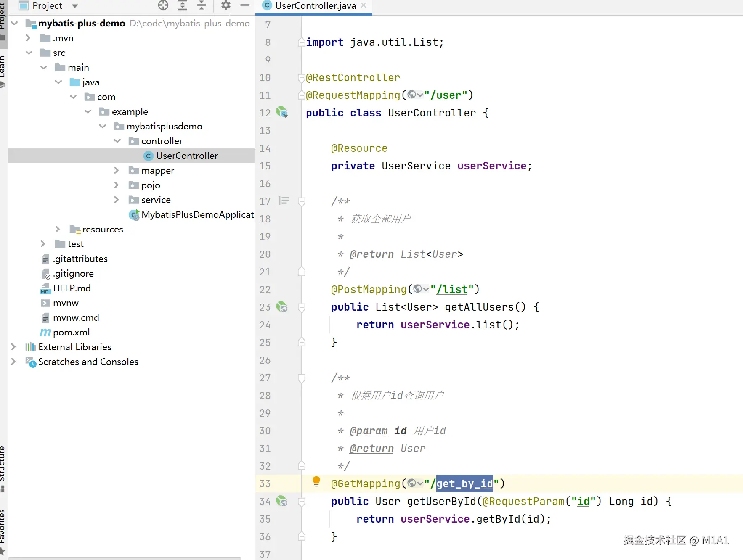Viewport: 743px width, 560px height.
Task: Collapse the controller package folder
Action: coord(117,141)
